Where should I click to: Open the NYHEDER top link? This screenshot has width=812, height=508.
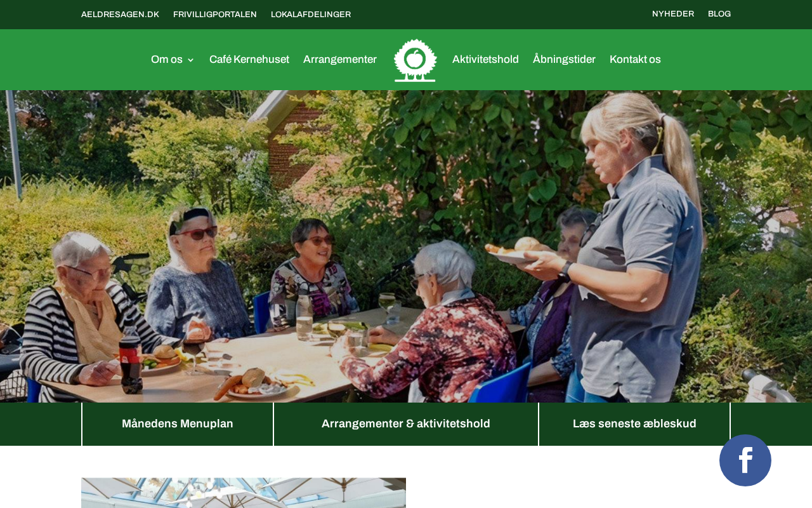pyautogui.click(x=673, y=14)
